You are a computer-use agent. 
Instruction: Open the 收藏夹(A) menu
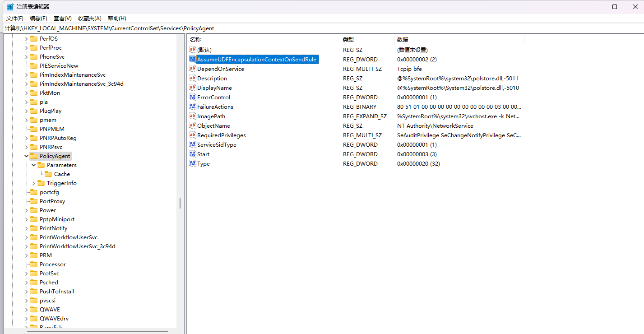coord(89,19)
